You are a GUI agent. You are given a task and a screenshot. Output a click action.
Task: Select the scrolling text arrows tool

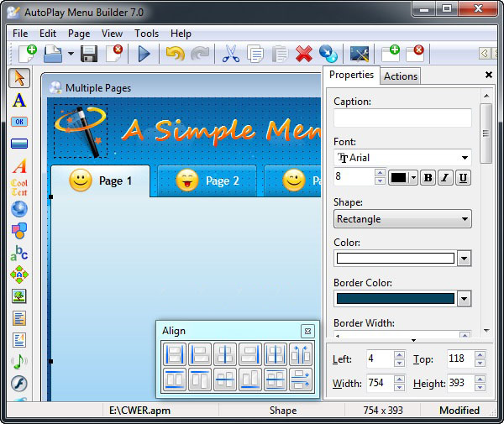[x=19, y=275]
